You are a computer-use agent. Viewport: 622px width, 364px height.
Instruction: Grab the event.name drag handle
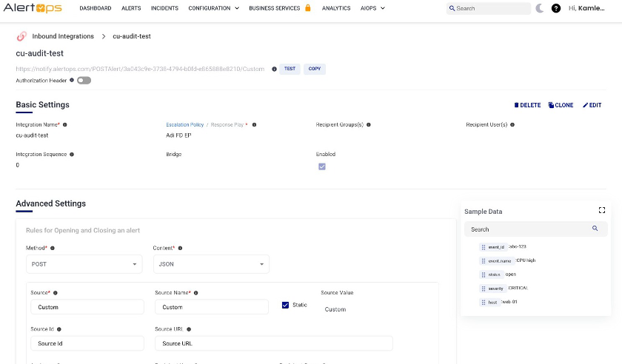pyautogui.click(x=483, y=261)
